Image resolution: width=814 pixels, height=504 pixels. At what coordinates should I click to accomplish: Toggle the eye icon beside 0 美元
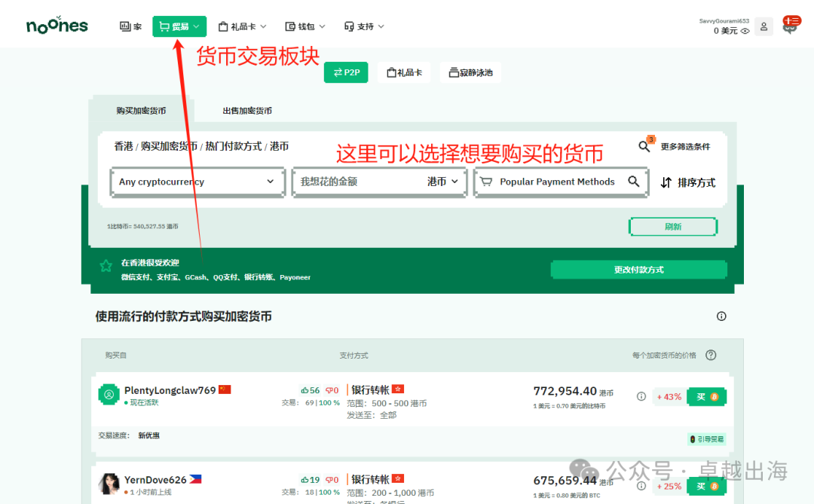(x=745, y=31)
